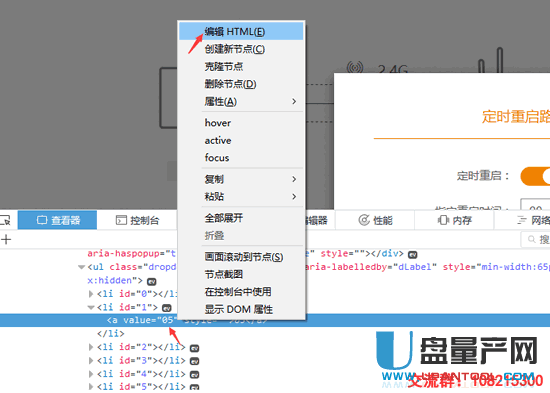Open the 网络 tab
The width and height of the screenshot is (550, 393).
(523, 220)
